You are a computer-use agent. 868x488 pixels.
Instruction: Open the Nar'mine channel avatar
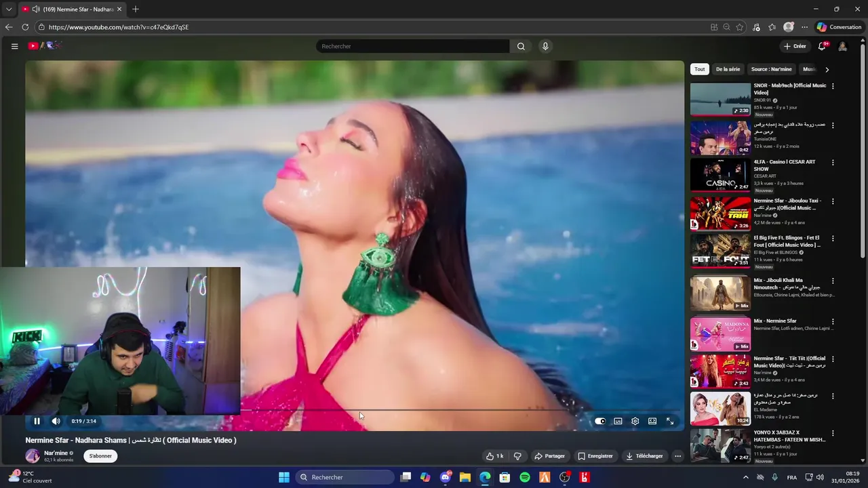(33, 456)
